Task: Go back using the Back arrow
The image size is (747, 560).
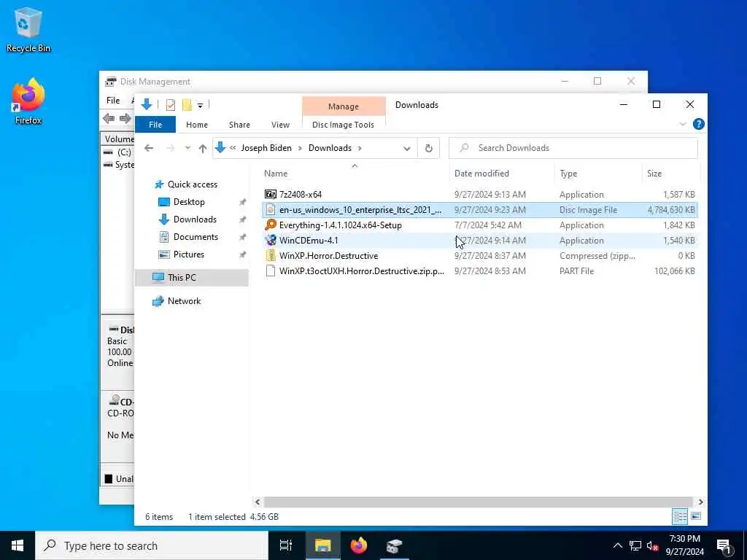Action: point(149,148)
